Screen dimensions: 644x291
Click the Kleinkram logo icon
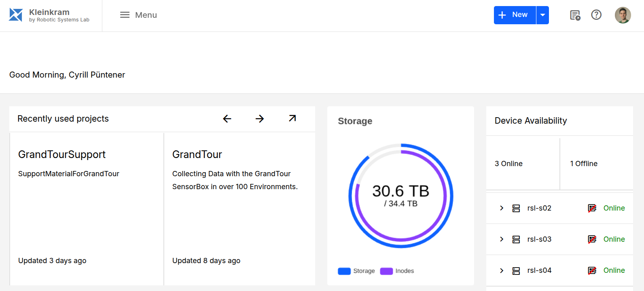point(16,15)
